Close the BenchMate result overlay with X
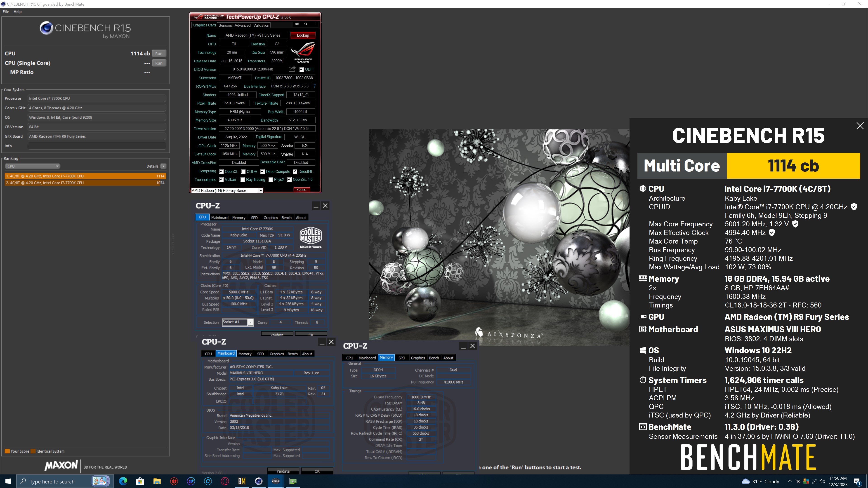868x488 pixels. [860, 126]
